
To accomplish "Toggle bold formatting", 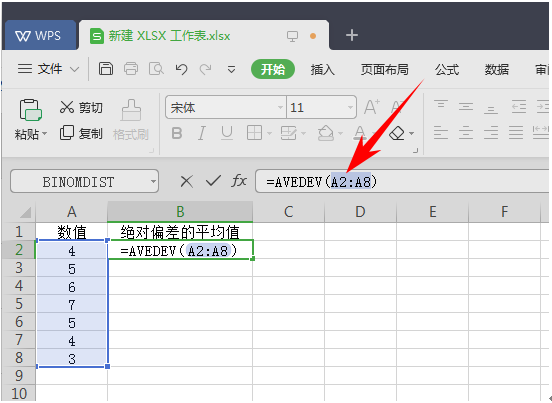I will tap(177, 133).
